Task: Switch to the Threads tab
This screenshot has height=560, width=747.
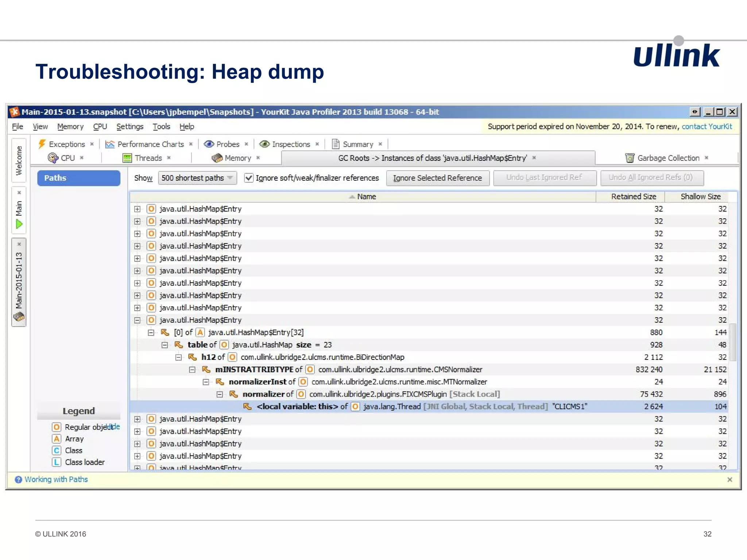Action: pyautogui.click(x=148, y=158)
